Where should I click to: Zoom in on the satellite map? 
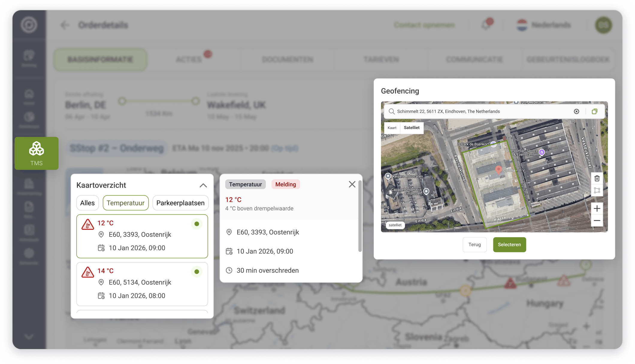pos(597,208)
